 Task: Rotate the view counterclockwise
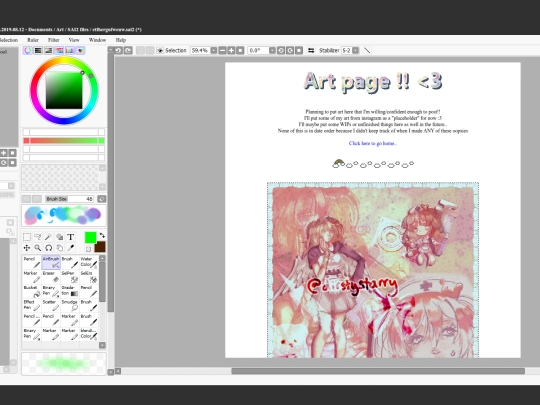coord(281,50)
